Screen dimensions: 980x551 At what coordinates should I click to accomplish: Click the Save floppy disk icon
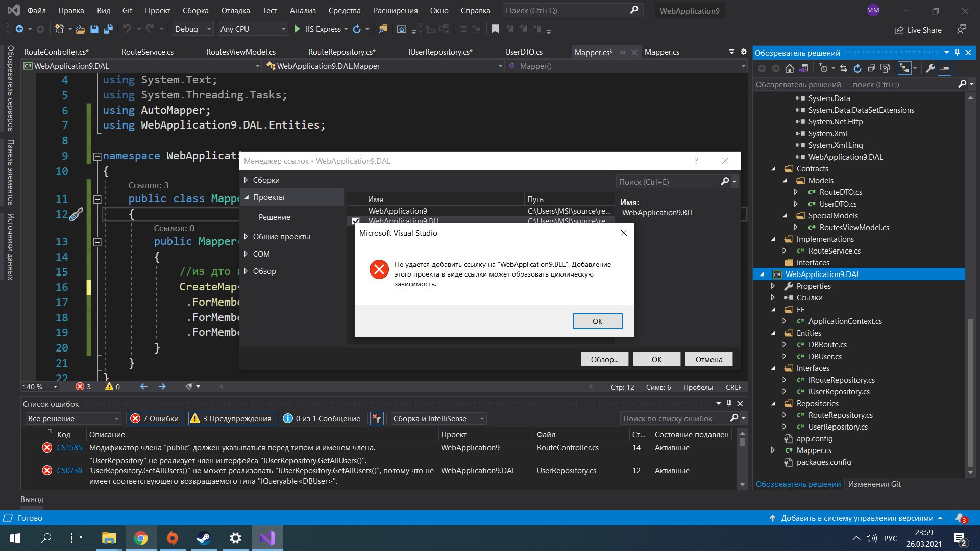pos(94,29)
